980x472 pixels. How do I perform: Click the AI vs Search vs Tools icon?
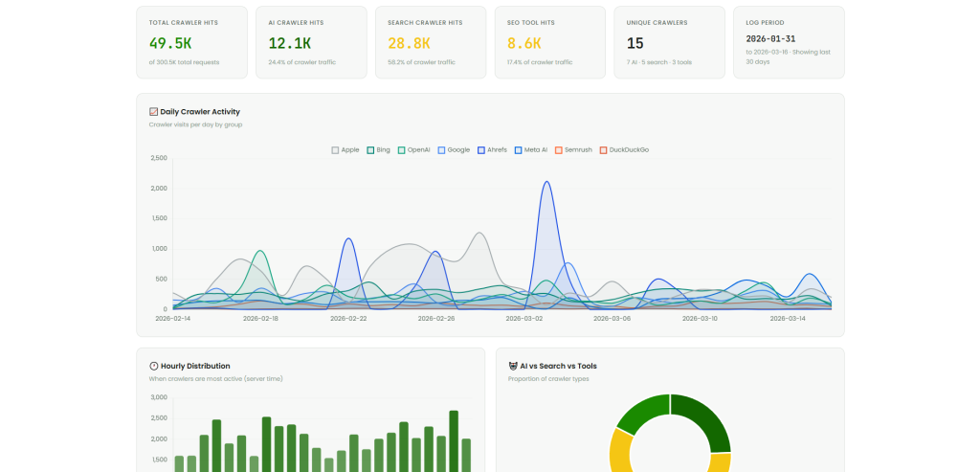click(513, 367)
